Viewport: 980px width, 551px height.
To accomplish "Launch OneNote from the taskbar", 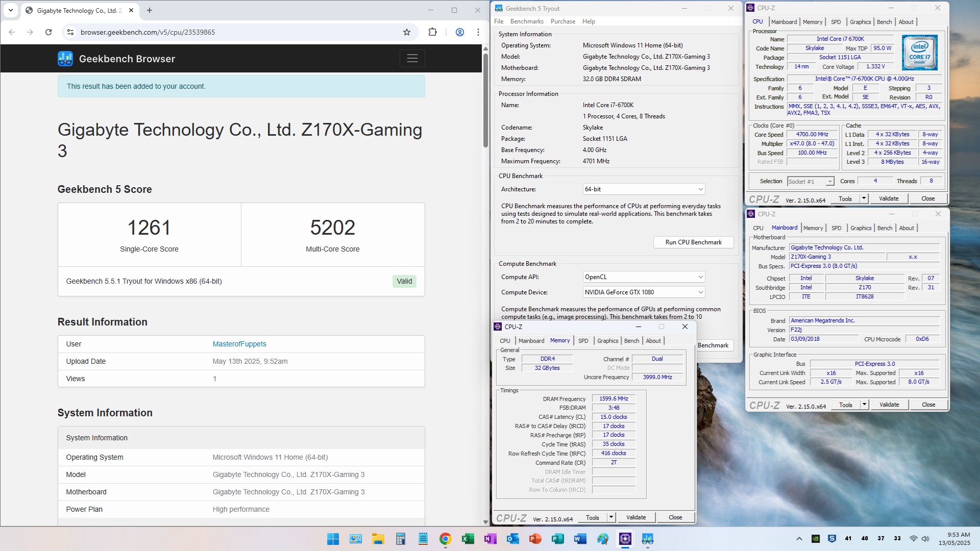I will click(x=490, y=539).
